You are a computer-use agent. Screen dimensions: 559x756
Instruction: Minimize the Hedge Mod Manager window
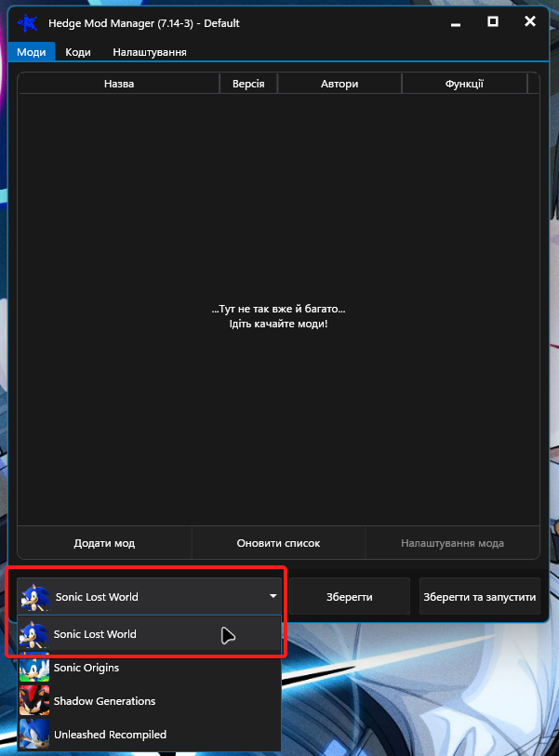456,22
